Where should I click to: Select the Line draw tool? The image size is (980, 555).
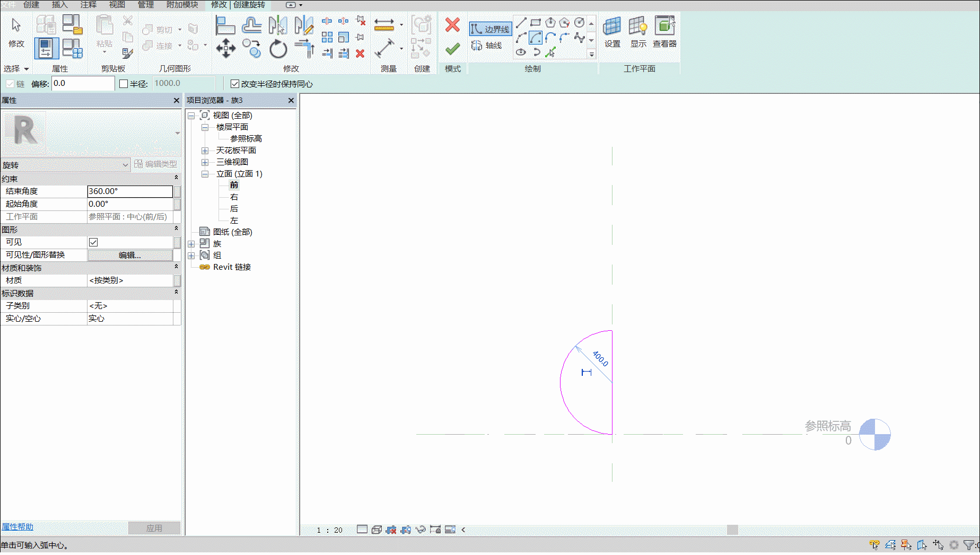(x=521, y=23)
